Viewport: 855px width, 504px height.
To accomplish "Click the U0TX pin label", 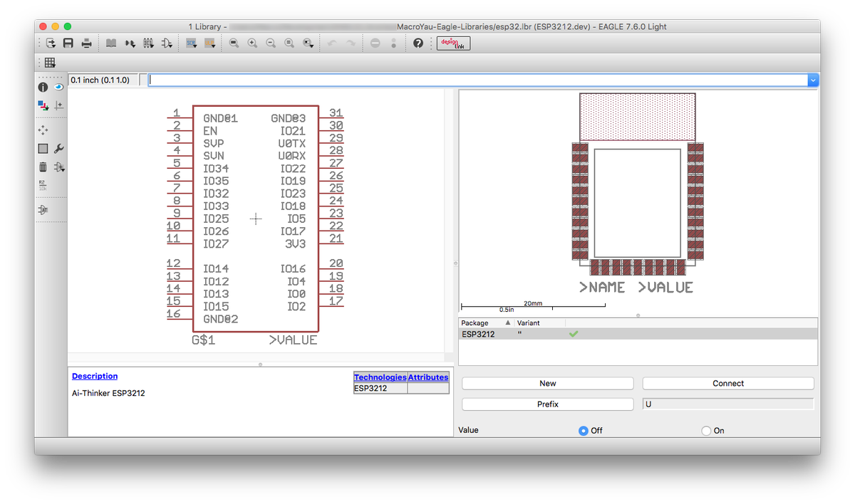I will pos(292,143).
